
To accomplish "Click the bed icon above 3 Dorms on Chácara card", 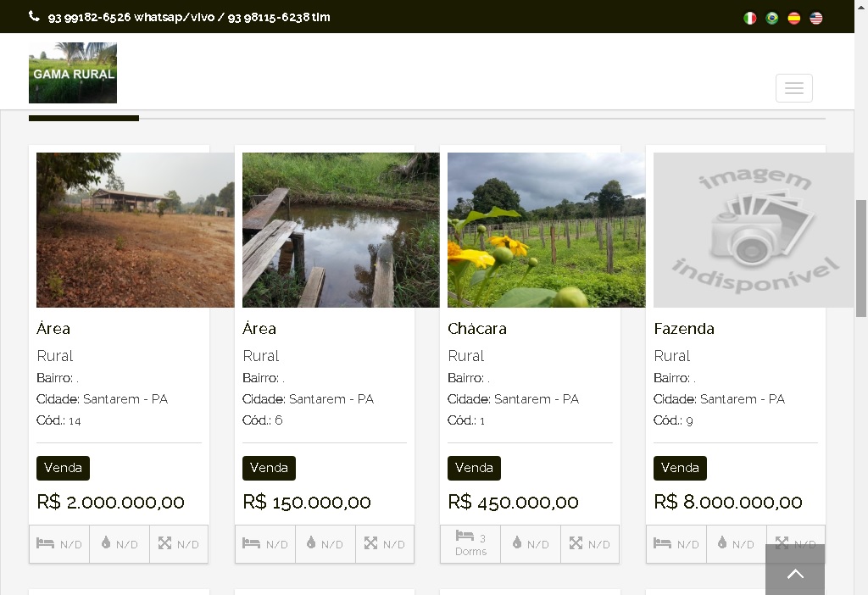I will (x=465, y=535).
